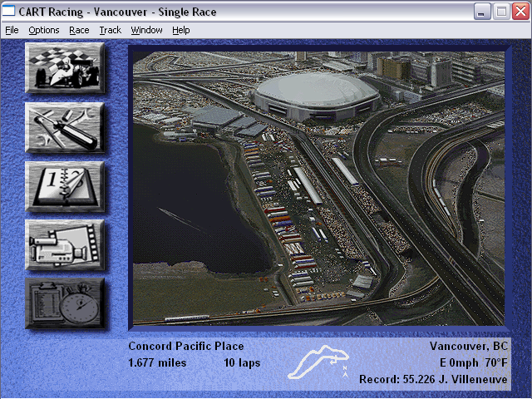Click the Vancouver aerial track photo

318,189
